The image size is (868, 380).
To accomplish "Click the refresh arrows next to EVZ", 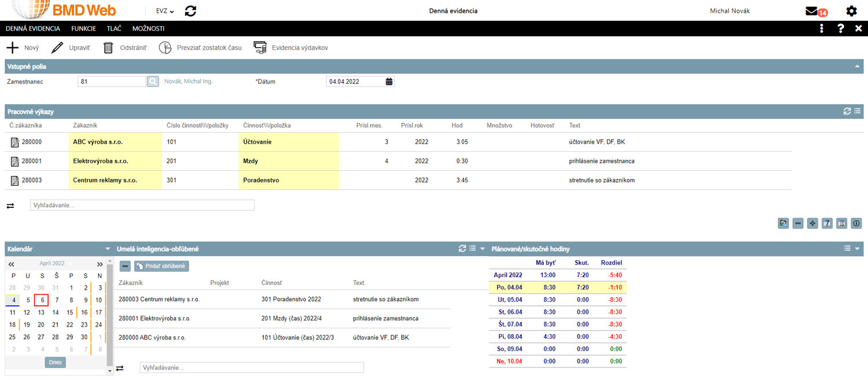I will click(x=190, y=11).
